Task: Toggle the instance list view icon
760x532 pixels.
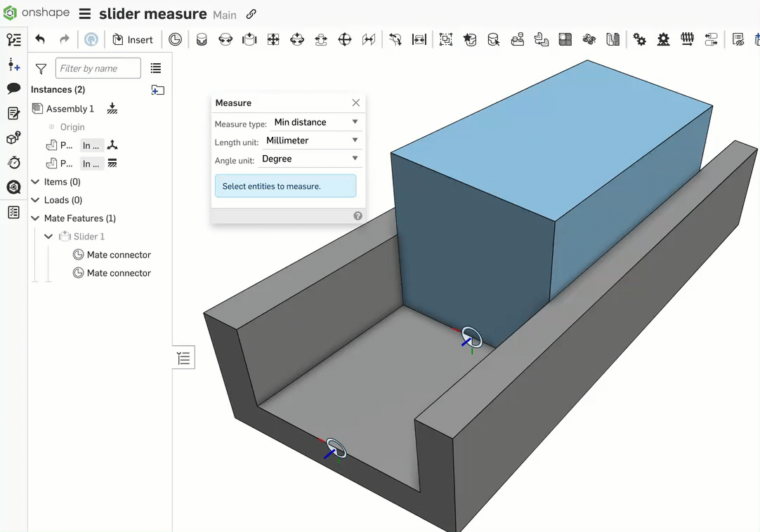Action: pos(156,69)
